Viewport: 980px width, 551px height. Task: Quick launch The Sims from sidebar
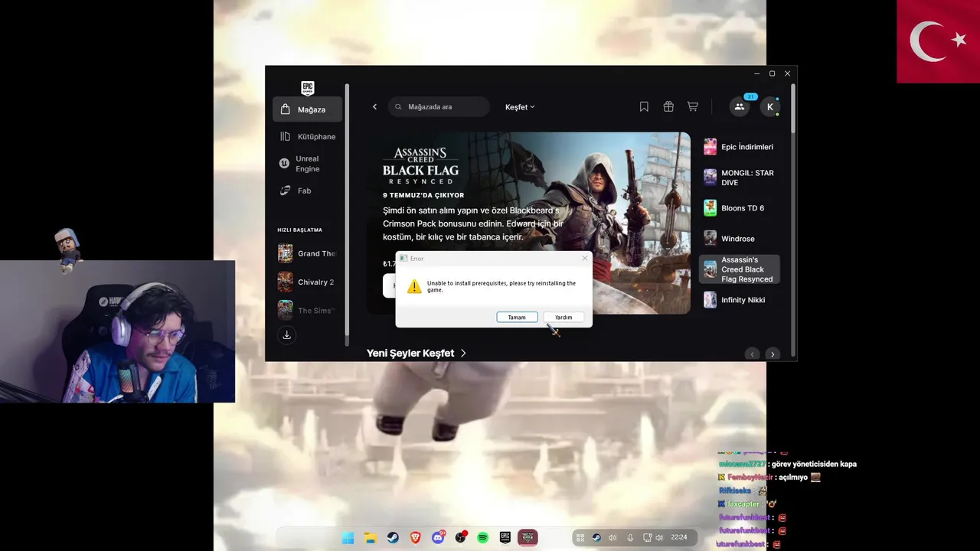click(x=307, y=310)
